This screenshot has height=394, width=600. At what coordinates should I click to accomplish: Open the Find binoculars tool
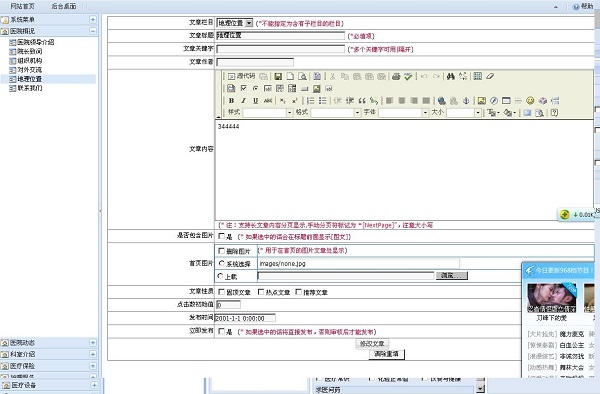tap(451, 77)
